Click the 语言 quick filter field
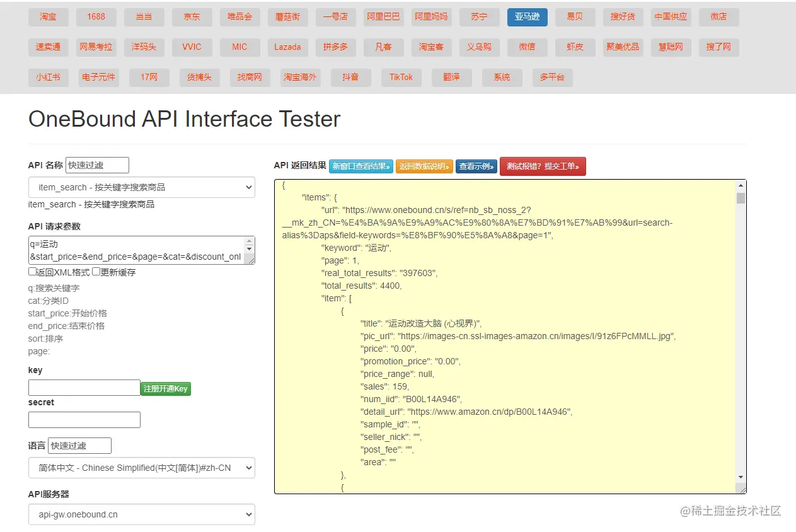The width and height of the screenshot is (796, 532). point(79,446)
